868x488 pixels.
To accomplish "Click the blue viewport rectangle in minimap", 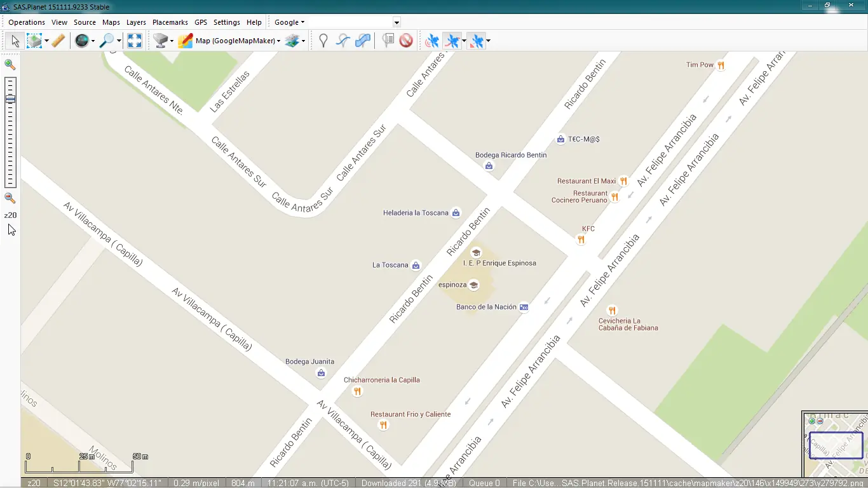I will [836, 445].
